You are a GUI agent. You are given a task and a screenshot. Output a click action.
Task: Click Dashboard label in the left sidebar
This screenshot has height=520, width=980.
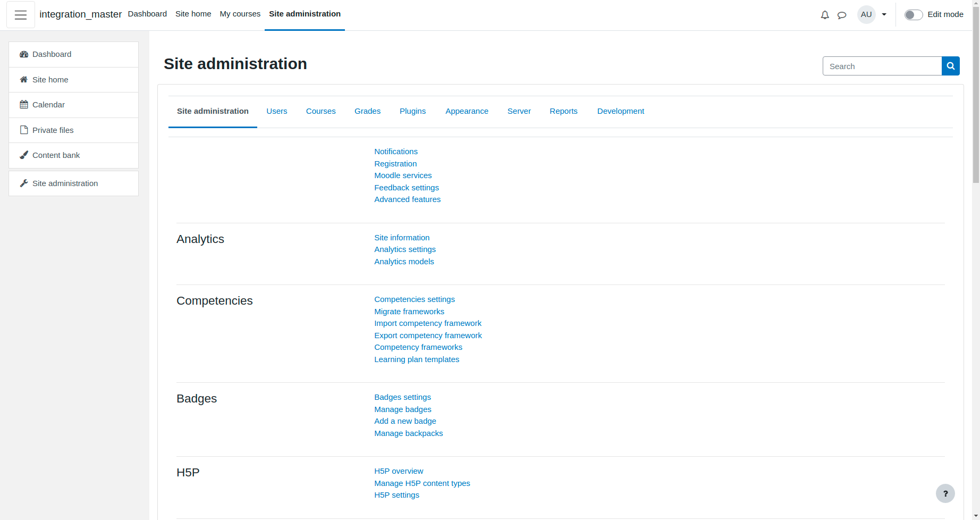52,54
